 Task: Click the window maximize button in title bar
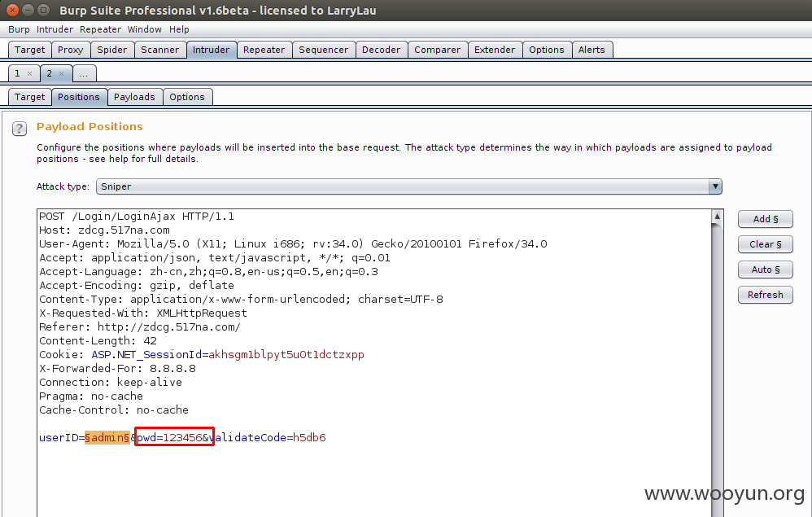click(44, 10)
